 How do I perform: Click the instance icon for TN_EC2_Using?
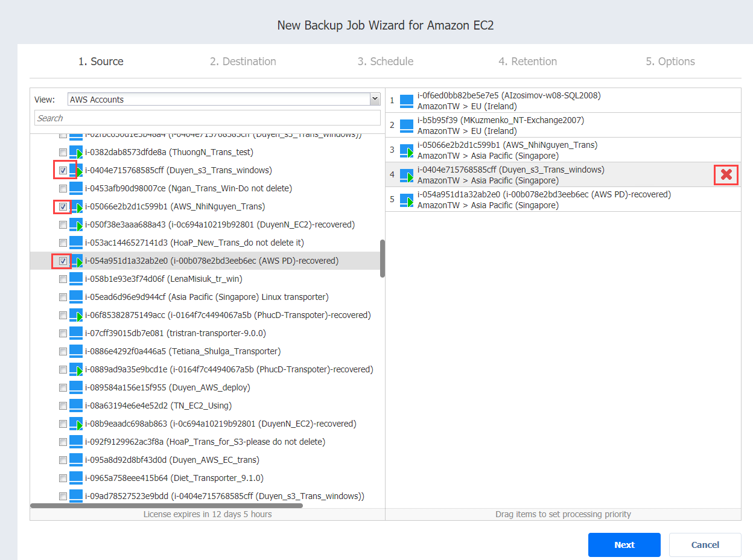pyautogui.click(x=76, y=406)
